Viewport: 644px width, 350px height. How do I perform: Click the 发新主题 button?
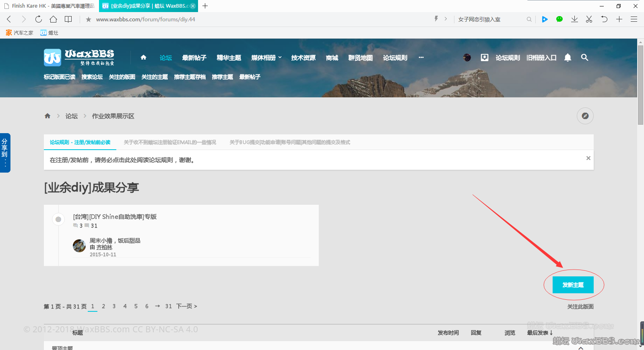[x=573, y=285]
